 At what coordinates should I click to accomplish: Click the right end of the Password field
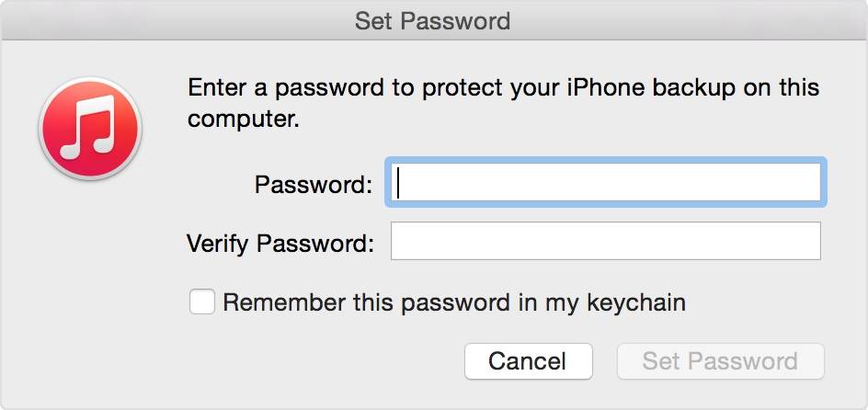(805, 182)
